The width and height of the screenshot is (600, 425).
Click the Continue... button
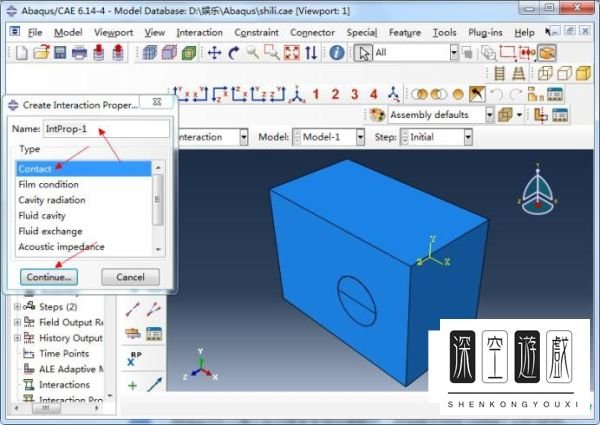click(x=47, y=277)
